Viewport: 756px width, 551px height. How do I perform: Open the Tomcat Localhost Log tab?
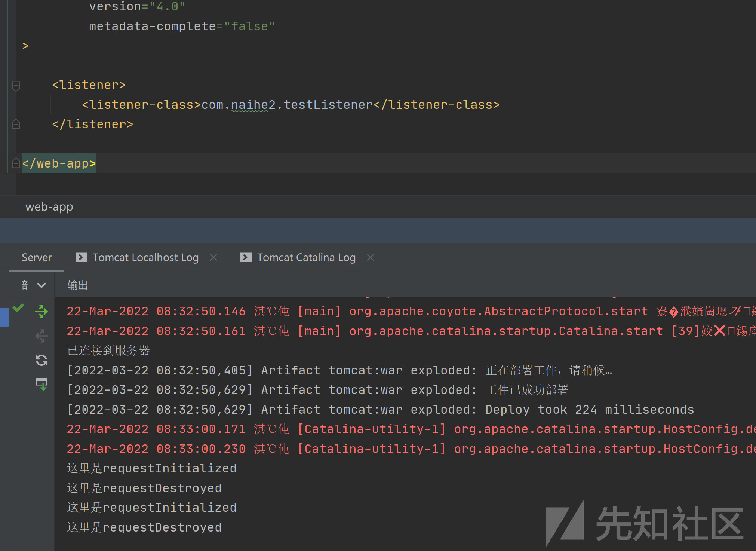point(145,257)
